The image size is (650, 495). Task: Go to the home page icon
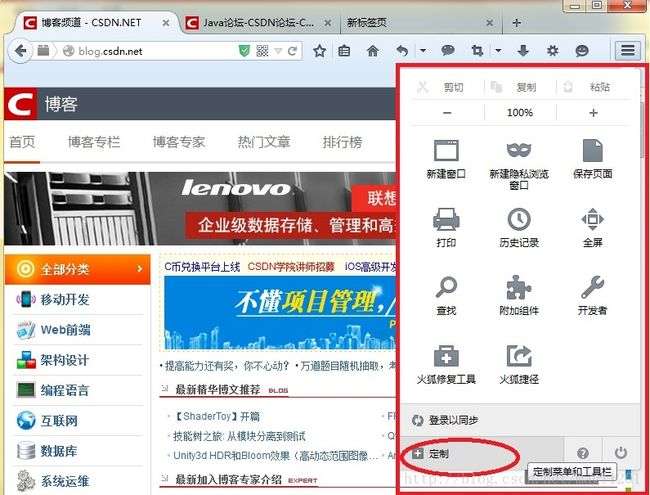click(x=373, y=51)
